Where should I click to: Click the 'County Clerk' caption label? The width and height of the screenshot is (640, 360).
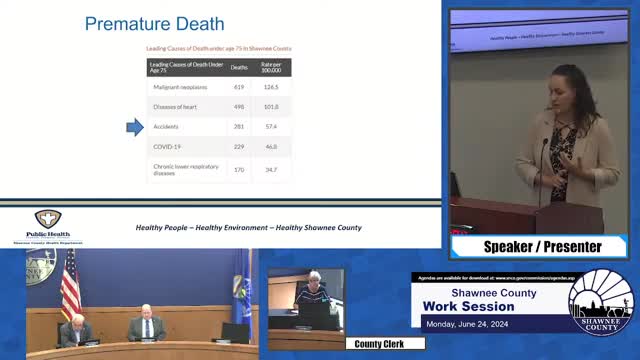[x=379, y=344]
